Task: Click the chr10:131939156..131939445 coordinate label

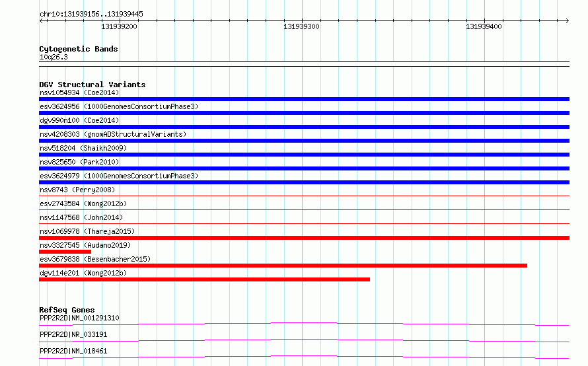Action: [x=91, y=15]
